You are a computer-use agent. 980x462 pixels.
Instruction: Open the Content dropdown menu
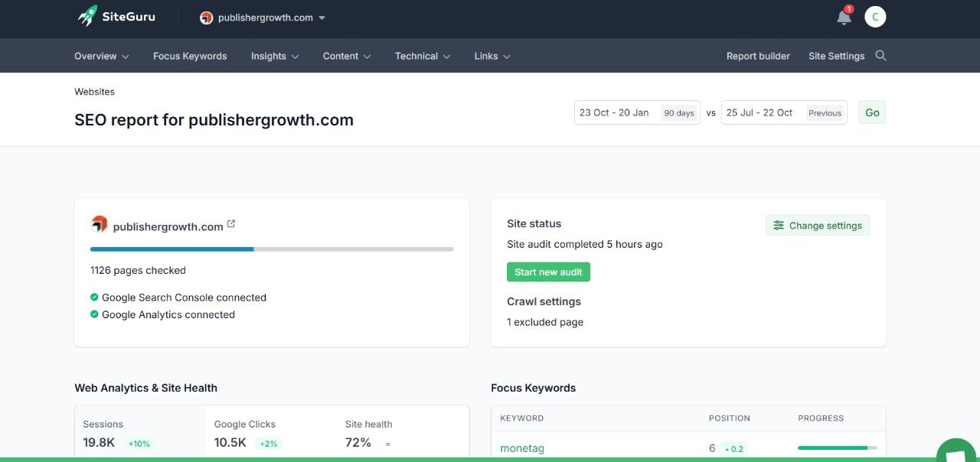click(347, 56)
